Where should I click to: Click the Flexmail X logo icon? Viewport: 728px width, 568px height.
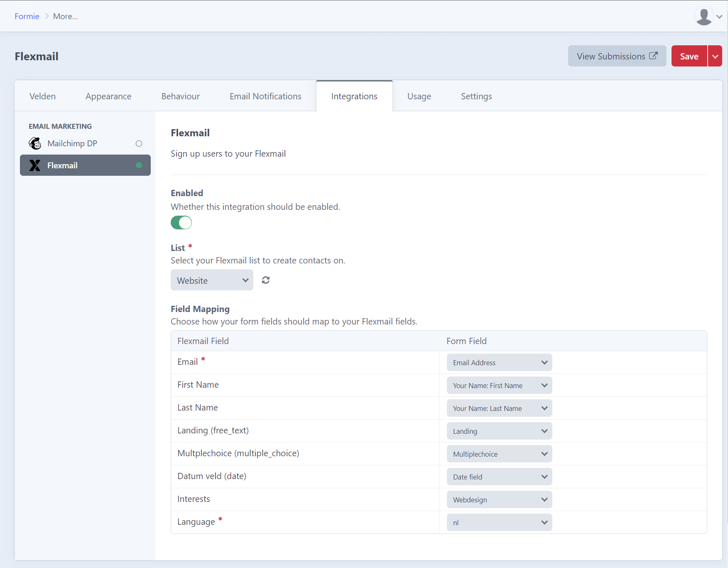[x=35, y=165]
